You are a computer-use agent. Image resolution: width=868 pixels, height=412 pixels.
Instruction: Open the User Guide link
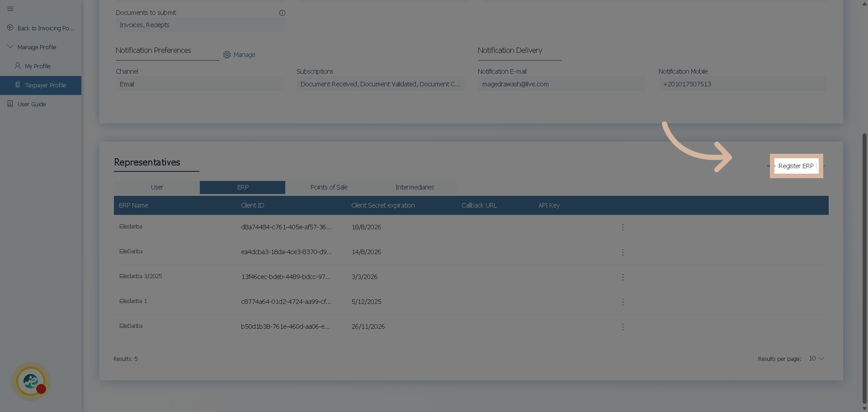click(x=32, y=104)
